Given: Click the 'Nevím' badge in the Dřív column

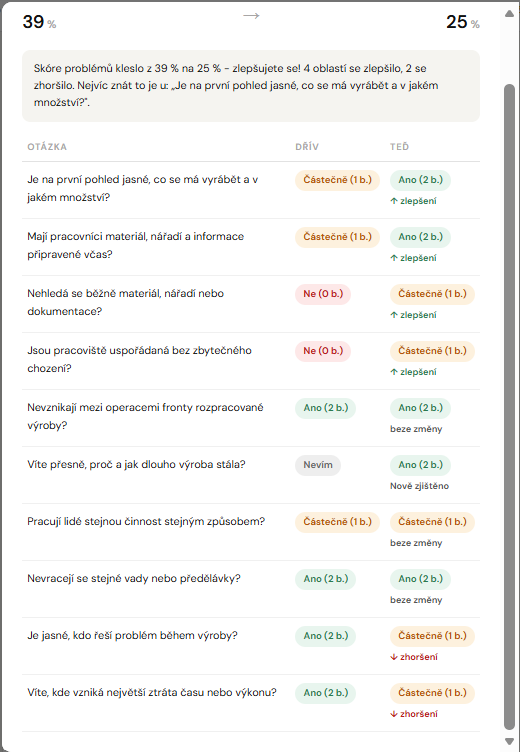Looking at the screenshot, I should [x=318, y=465].
